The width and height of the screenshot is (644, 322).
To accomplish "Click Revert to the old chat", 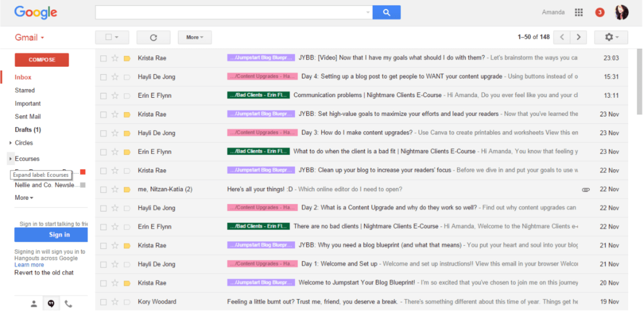I will (44, 273).
